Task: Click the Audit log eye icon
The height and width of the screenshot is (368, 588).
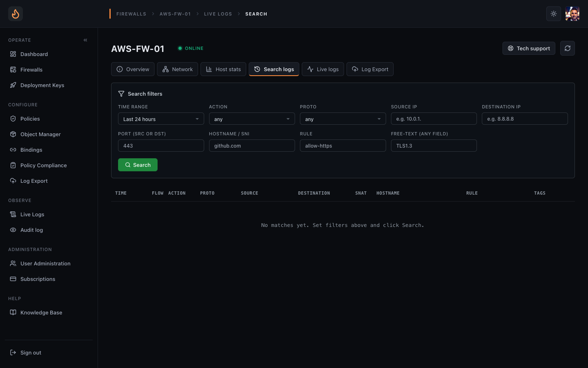Action: [13, 230]
